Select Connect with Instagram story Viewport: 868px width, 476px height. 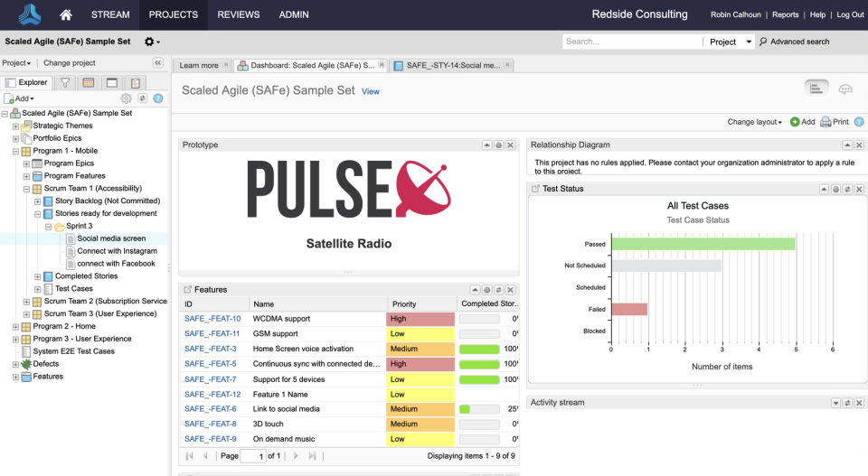click(117, 251)
